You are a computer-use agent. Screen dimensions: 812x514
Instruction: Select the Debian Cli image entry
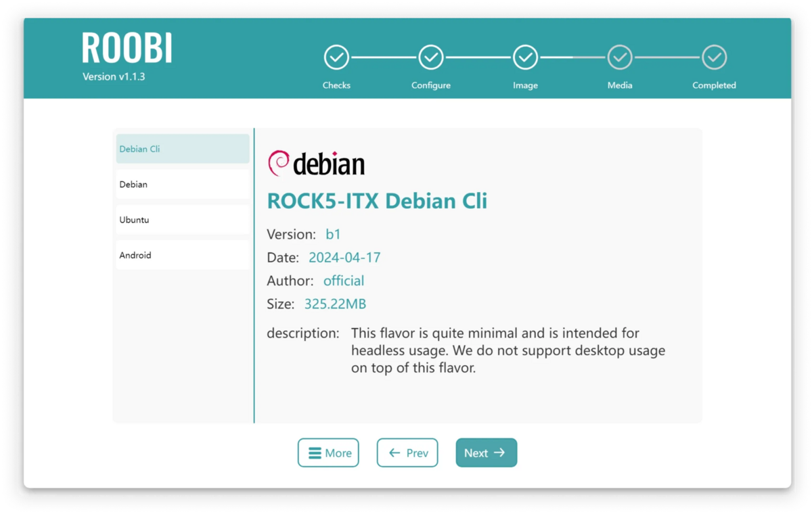(x=183, y=149)
